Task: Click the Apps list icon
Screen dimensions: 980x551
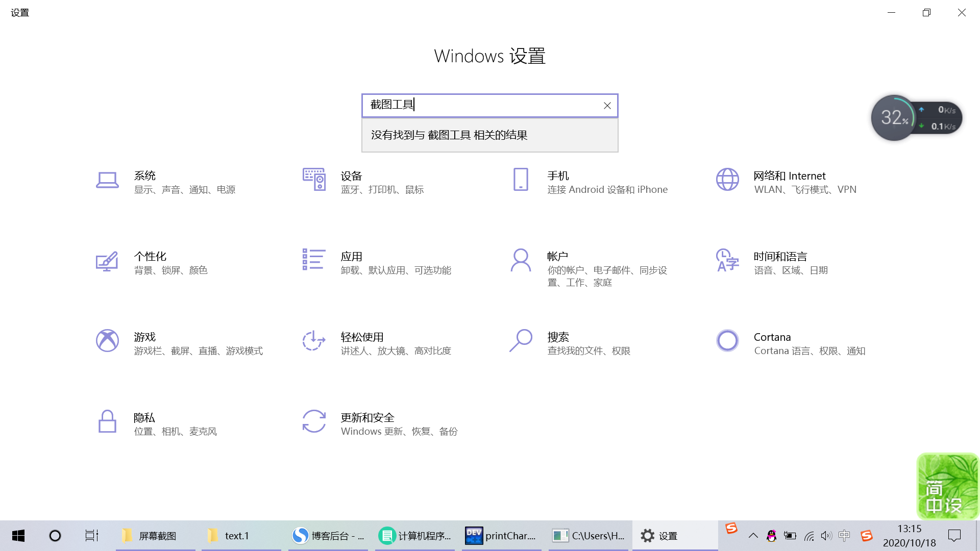Action: pyautogui.click(x=314, y=260)
